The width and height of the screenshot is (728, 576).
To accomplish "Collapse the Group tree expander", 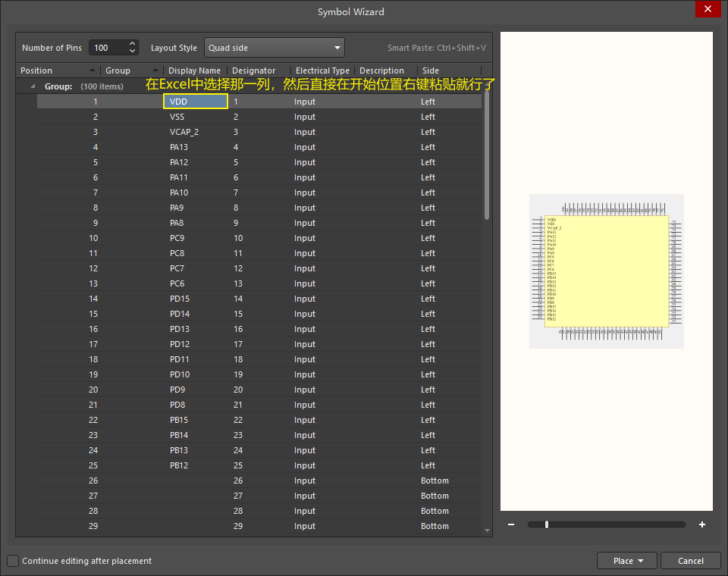I will [x=33, y=86].
